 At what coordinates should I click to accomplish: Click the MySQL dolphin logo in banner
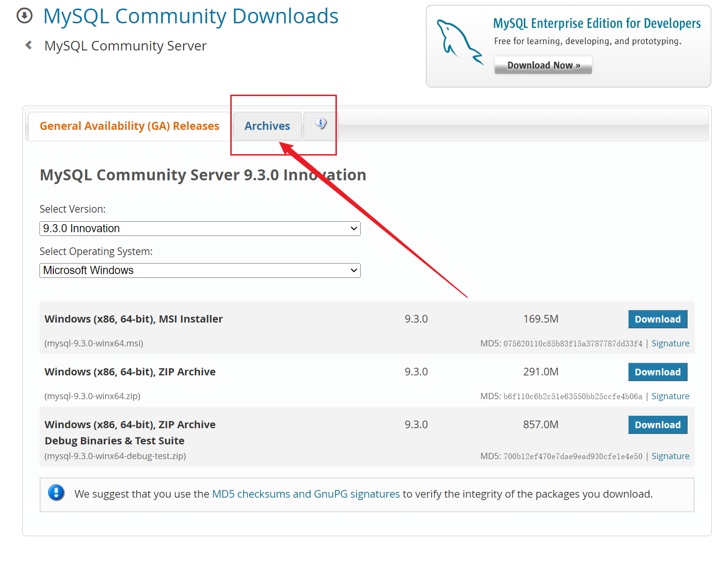tap(460, 42)
